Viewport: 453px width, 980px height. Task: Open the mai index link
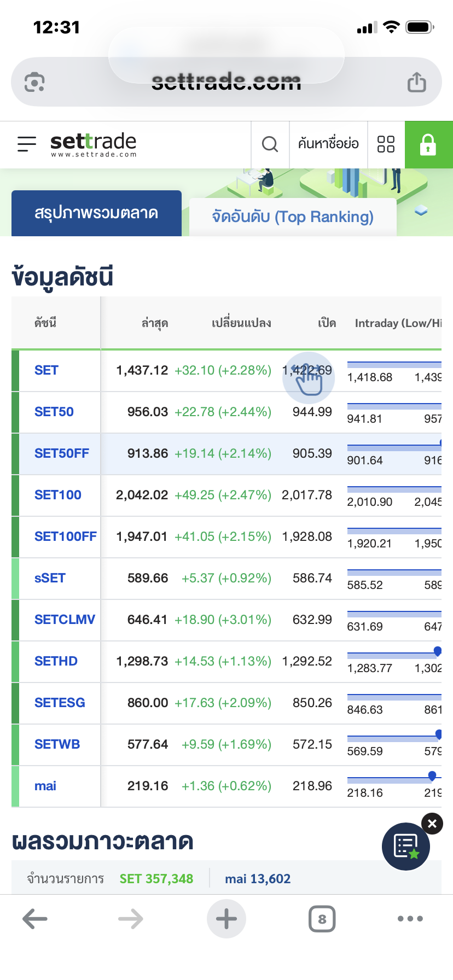[45, 786]
